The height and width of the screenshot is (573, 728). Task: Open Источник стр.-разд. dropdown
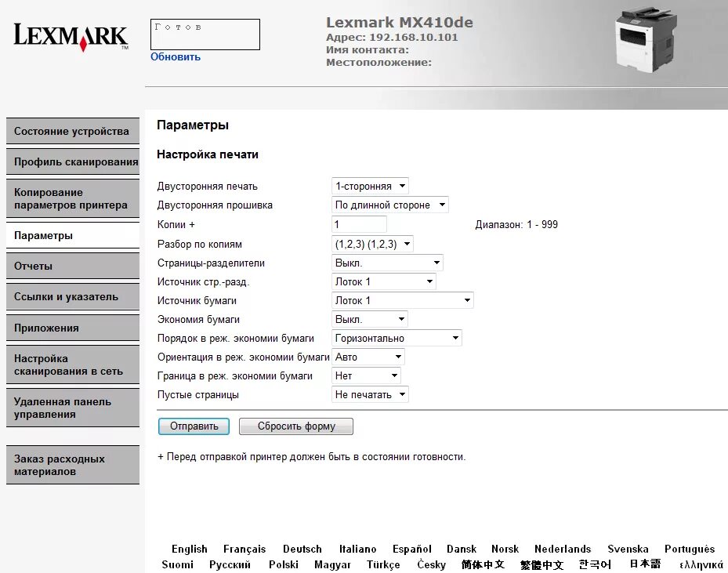click(384, 282)
